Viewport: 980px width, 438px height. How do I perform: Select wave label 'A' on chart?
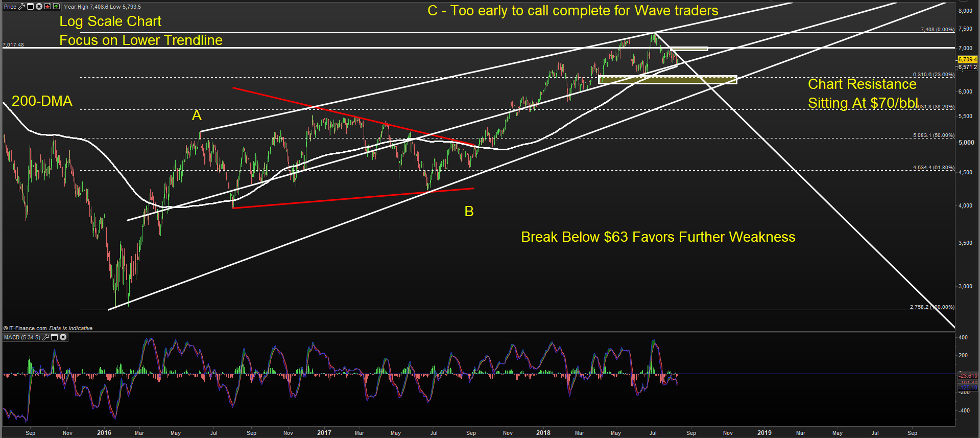197,116
